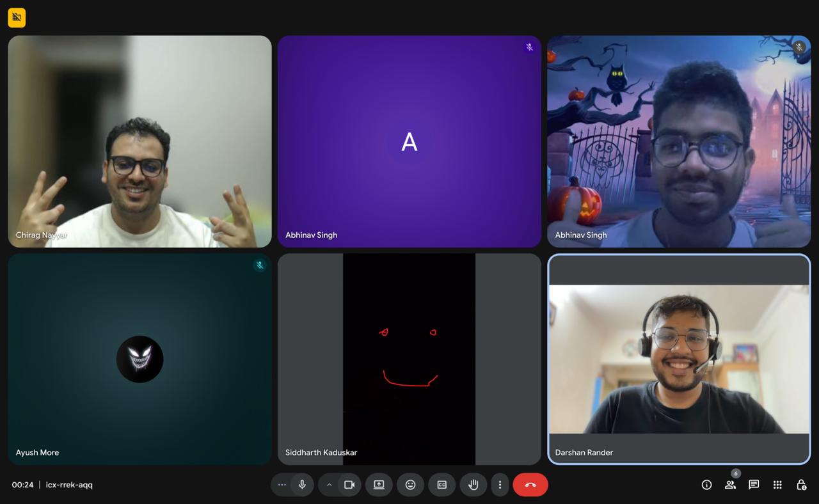Open host controls with the lock icon
This screenshot has width=819, height=504.
coord(801,484)
